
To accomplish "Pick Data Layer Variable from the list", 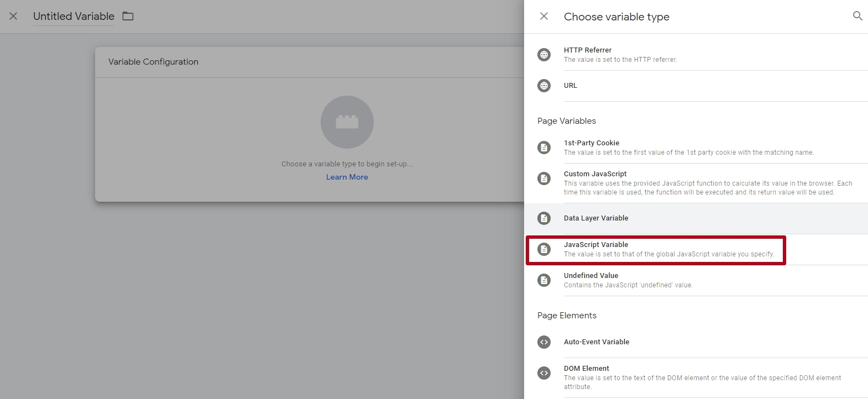I will click(x=696, y=218).
